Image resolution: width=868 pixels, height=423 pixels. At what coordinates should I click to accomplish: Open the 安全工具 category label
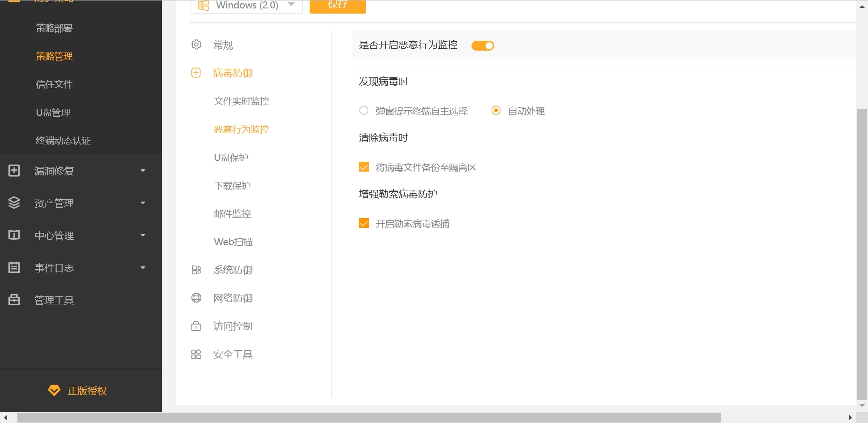[233, 355]
